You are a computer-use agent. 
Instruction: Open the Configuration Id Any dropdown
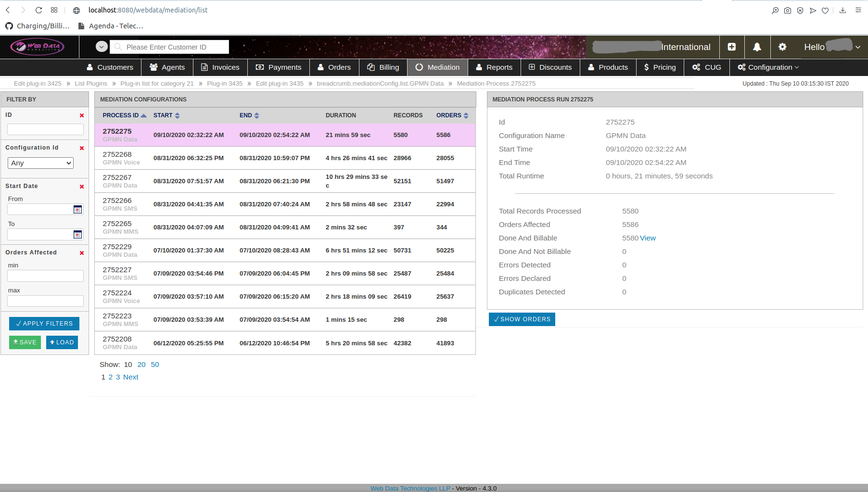tap(40, 163)
